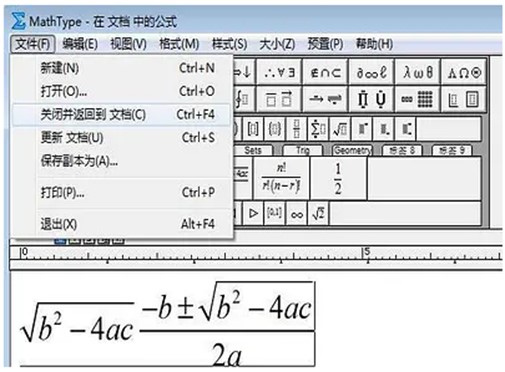Close the open 文件(F) menu
505x372 pixels.
[33, 44]
